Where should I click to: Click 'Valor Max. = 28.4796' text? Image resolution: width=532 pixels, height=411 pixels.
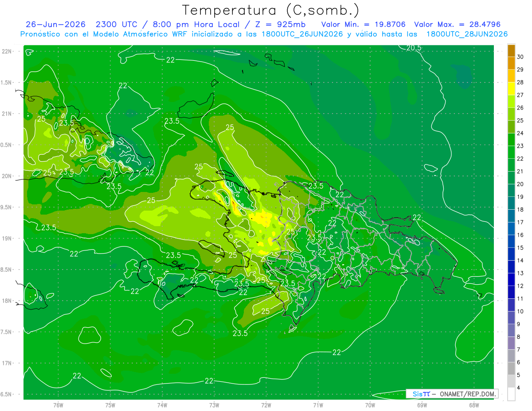pos(457,24)
